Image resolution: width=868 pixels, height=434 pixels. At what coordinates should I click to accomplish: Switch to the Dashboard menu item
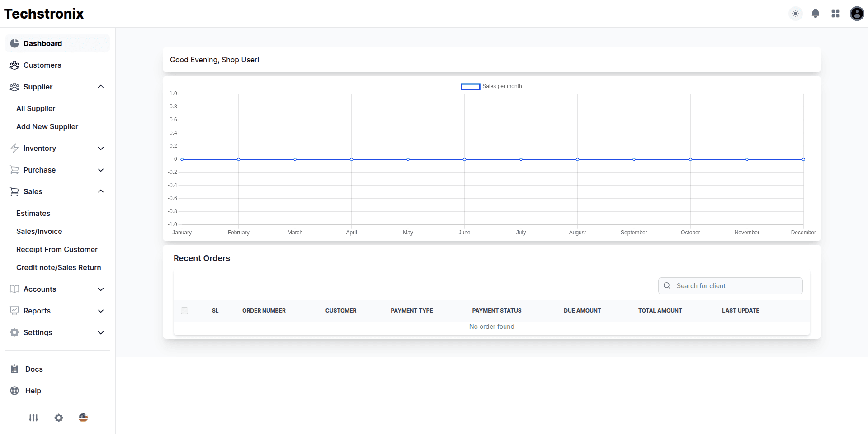point(43,43)
